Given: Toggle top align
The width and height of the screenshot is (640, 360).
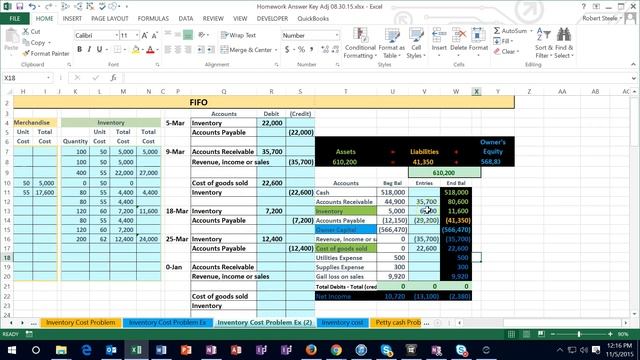Looking at the screenshot, I should click(168, 35).
